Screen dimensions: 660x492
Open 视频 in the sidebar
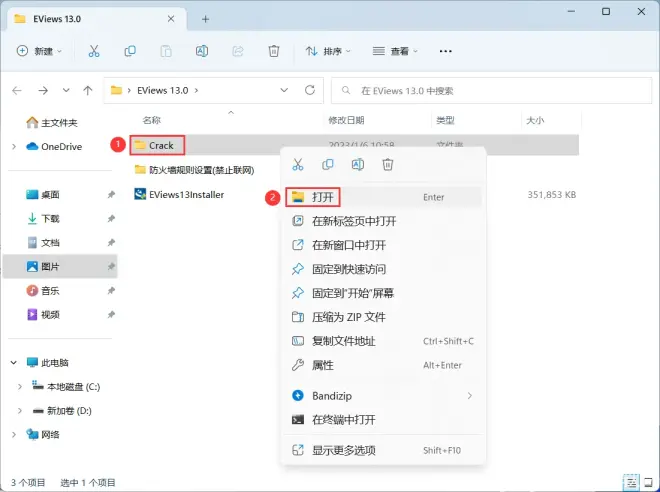[43, 314]
